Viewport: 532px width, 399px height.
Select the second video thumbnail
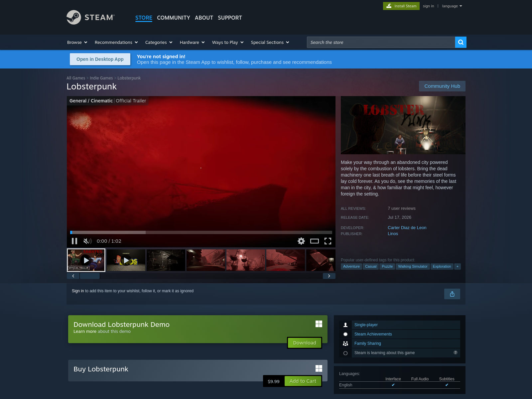126,260
